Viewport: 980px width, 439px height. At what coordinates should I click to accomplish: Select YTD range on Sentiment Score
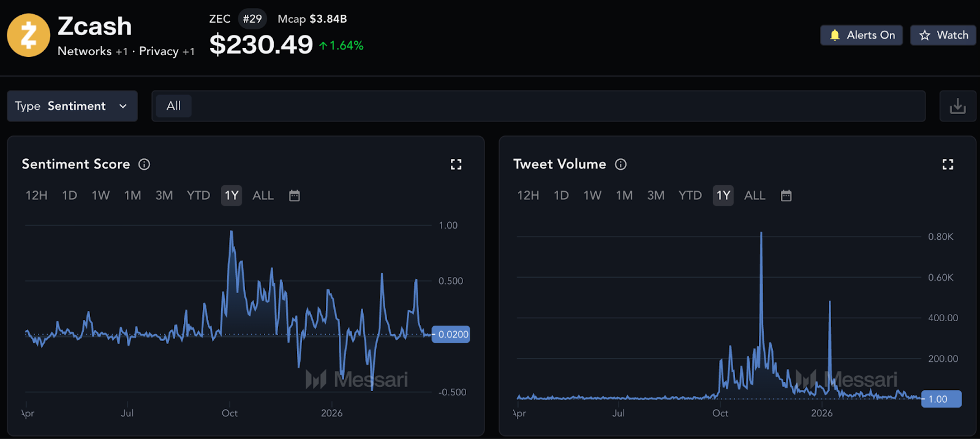pyautogui.click(x=198, y=196)
